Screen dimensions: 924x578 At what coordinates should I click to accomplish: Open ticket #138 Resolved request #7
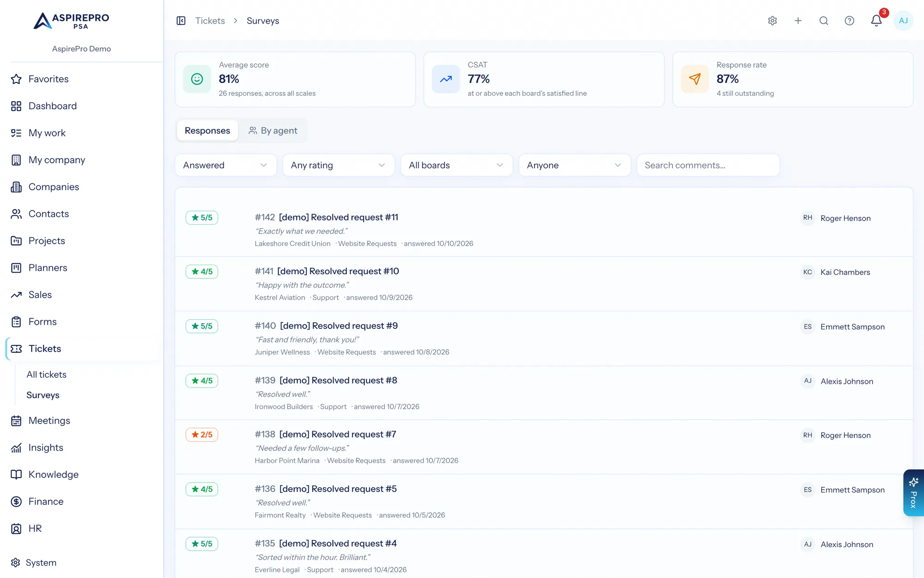pos(326,435)
